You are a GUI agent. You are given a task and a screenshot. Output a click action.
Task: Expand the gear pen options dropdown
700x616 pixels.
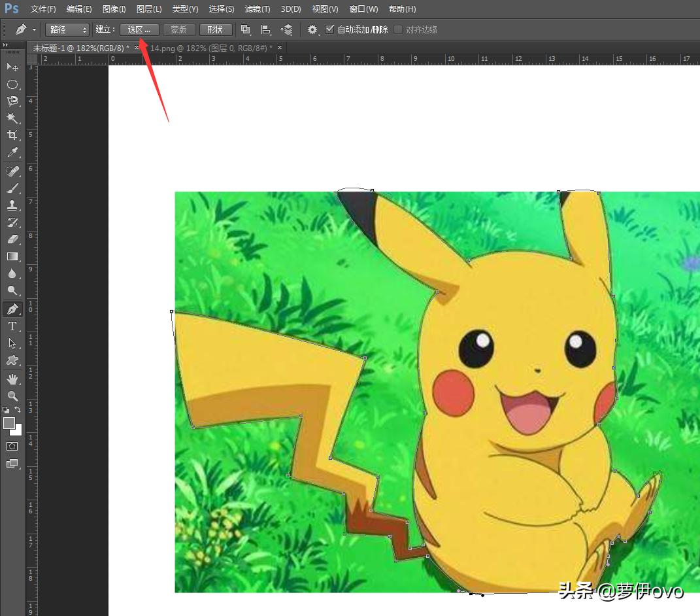pos(313,29)
